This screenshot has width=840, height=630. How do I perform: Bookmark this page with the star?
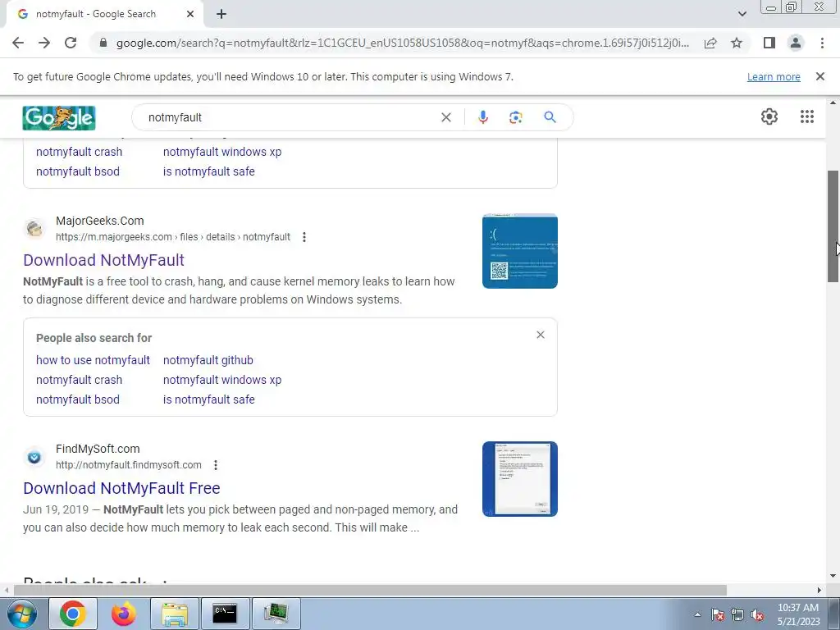point(737,43)
